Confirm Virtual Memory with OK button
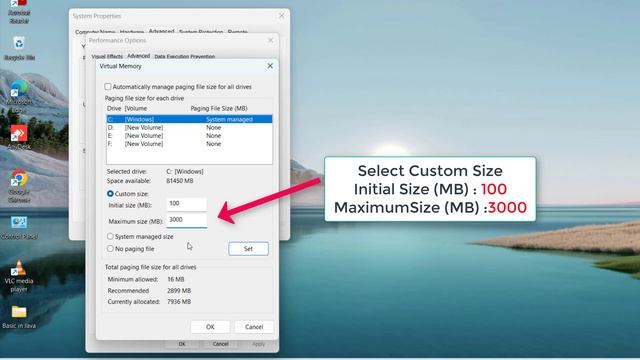Viewport: 640px width, 360px height. pos(210,327)
